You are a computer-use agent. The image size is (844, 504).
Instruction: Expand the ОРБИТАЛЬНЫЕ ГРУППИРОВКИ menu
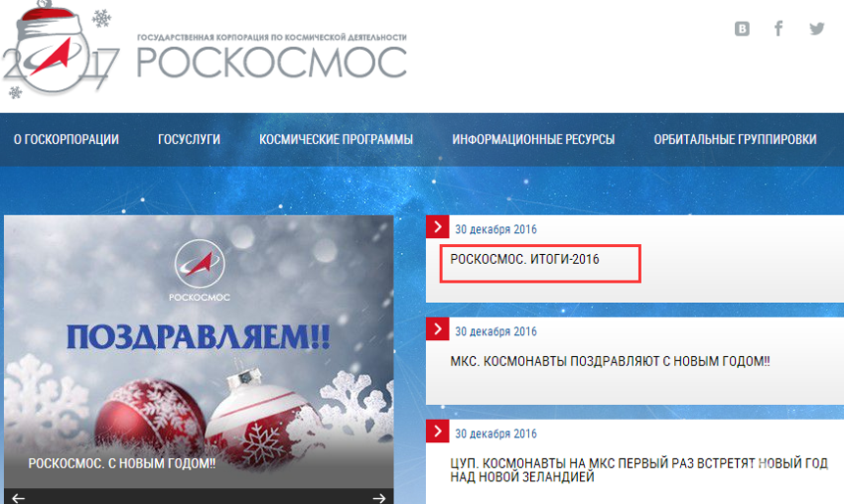pyautogui.click(x=735, y=139)
